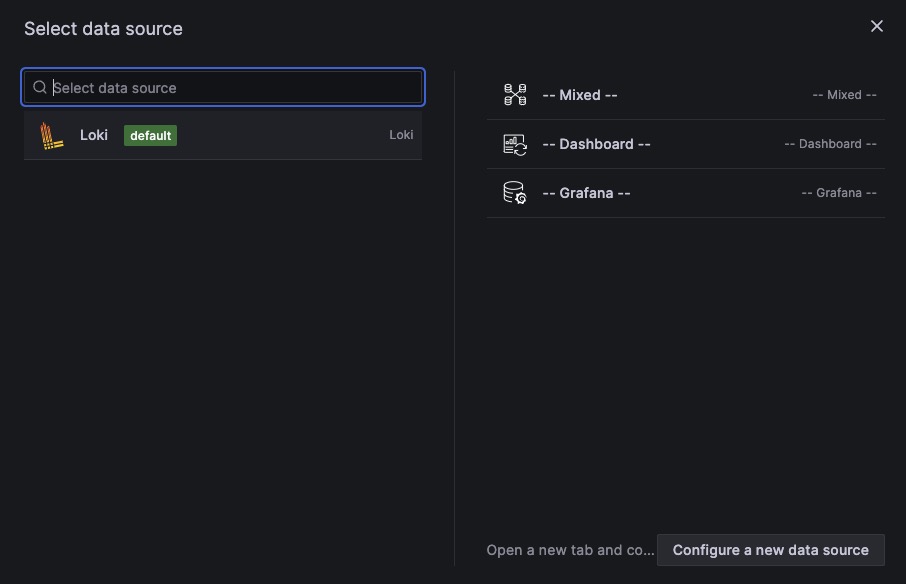906x584 pixels.
Task: Select the Loki data source entry
Action: 222,135
